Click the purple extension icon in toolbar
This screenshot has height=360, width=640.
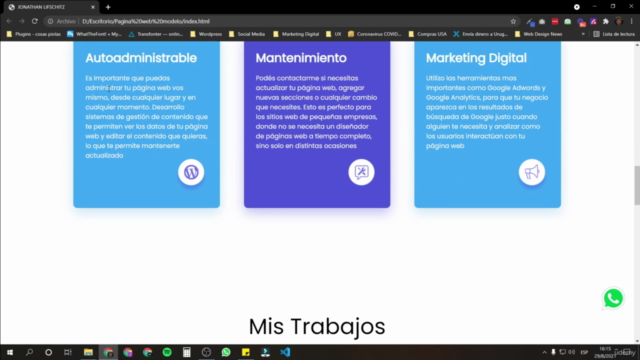[593, 21]
